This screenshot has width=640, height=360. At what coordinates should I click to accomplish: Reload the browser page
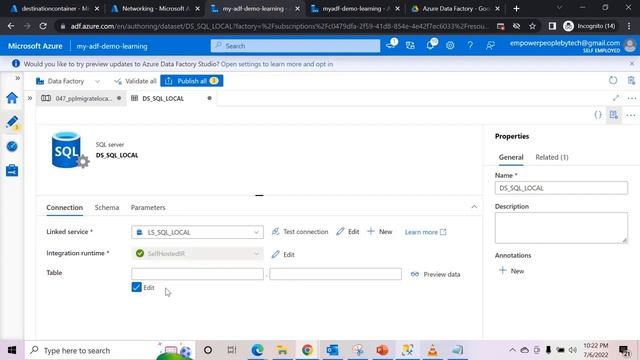pos(43,26)
